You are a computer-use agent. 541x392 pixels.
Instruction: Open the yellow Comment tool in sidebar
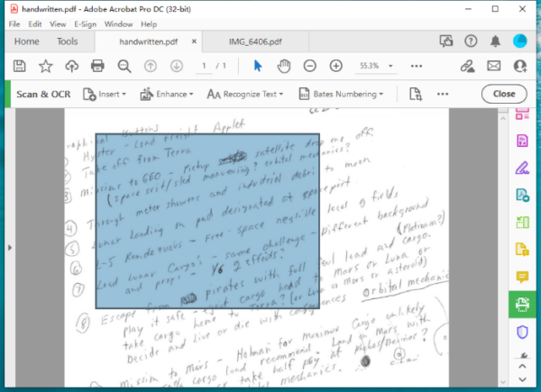(x=522, y=277)
